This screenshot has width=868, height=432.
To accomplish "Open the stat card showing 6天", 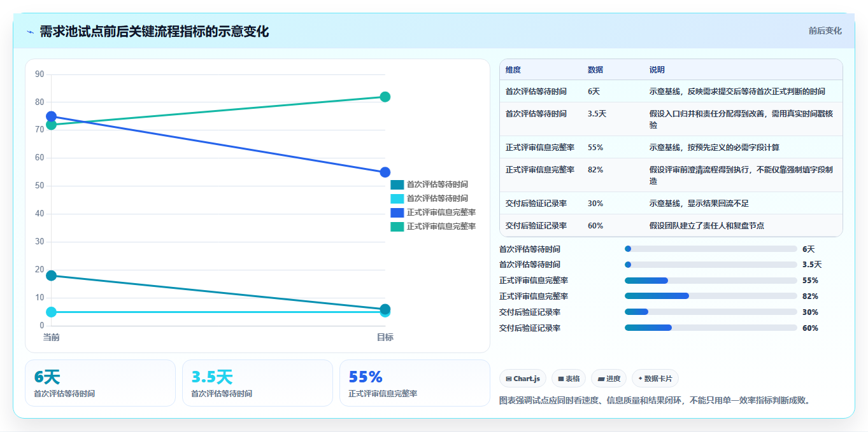I will pyautogui.click(x=100, y=383).
